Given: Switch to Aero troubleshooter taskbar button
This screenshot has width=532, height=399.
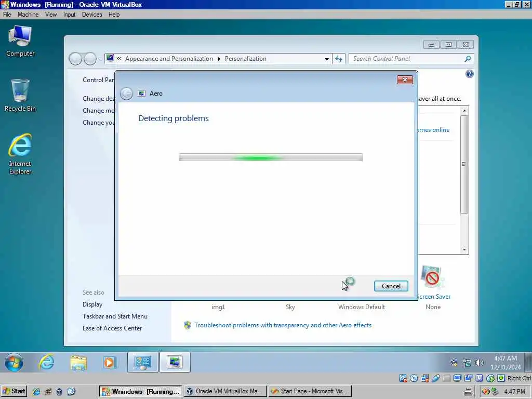Looking at the screenshot, I should coord(175,362).
